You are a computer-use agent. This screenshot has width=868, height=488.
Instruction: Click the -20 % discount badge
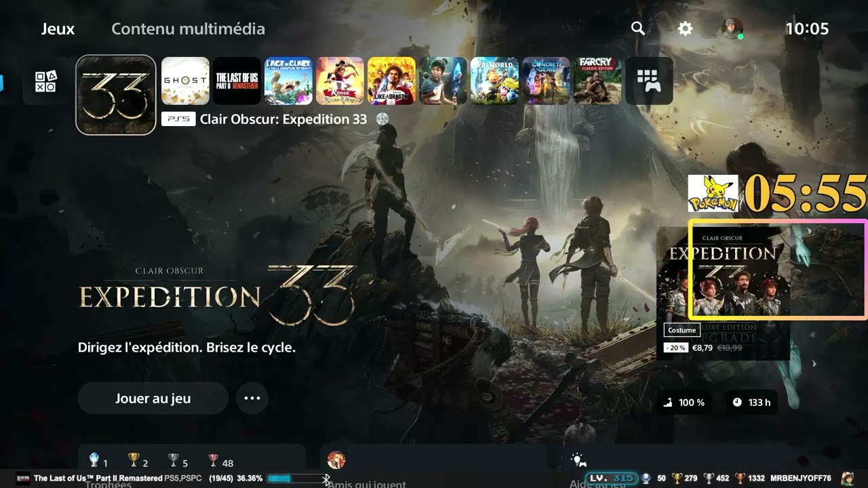676,348
